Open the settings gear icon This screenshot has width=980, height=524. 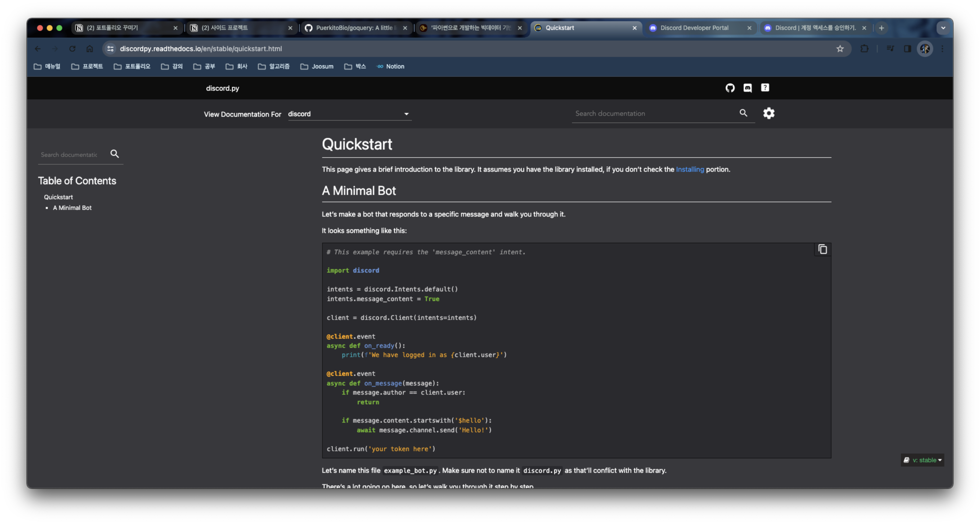769,113
